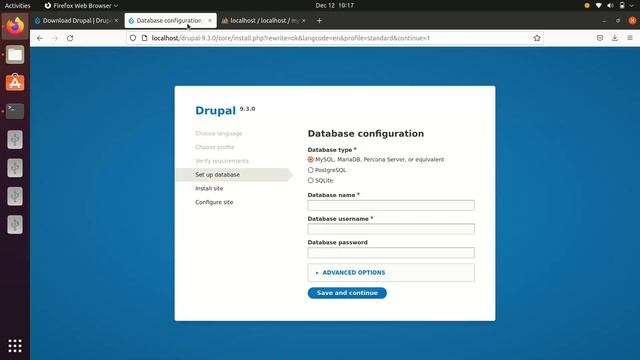Click the 9.3.0 version label
This screenshot has height=360, width=640.
pyautogui.click(x=247, y=109)
